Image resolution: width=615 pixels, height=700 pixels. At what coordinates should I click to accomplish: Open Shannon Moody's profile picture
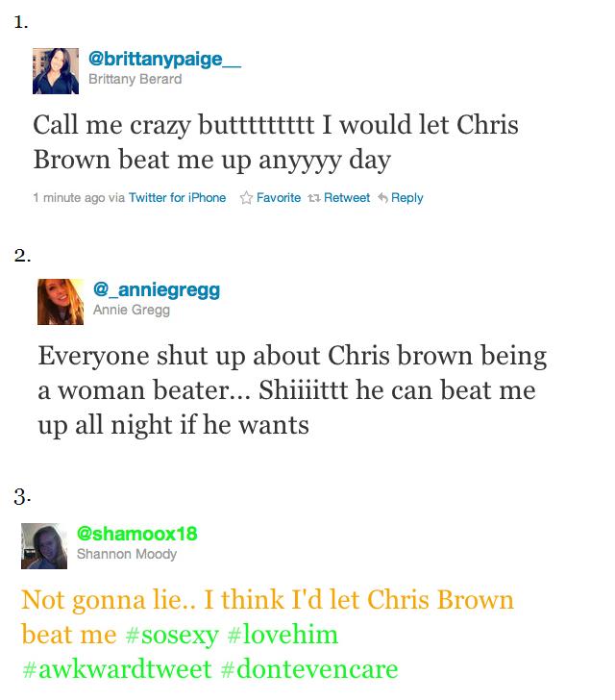point(44,546)
